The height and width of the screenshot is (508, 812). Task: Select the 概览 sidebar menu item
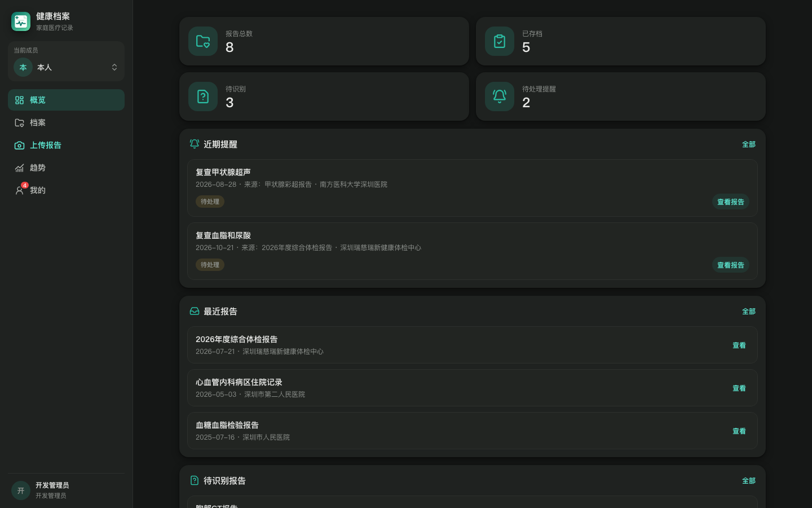point(66,100)
